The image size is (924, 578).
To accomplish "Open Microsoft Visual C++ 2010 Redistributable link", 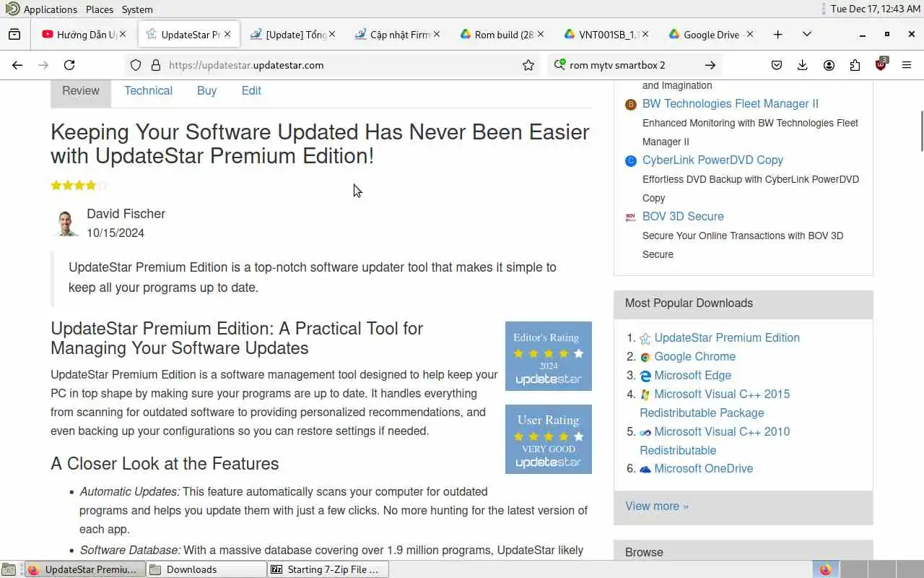I will click(x=715, y=441).
